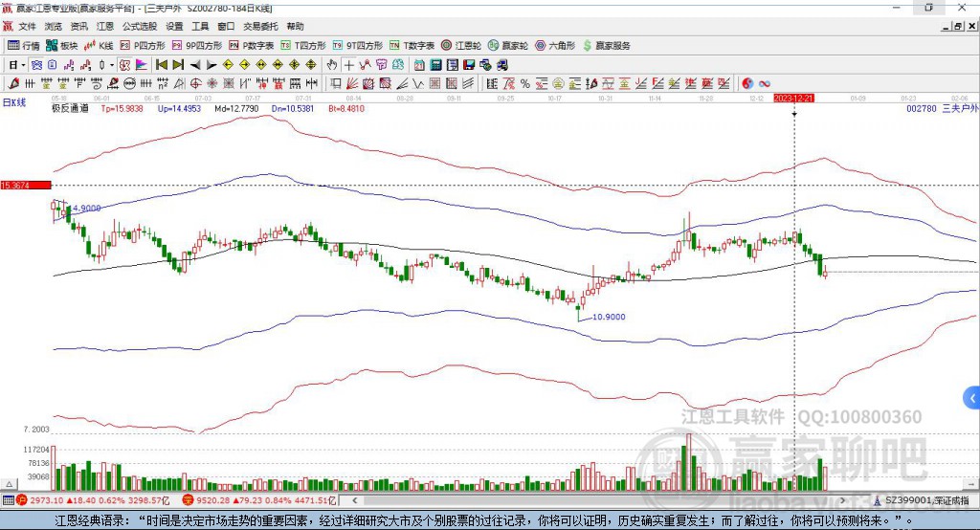The width and height of the screenshot is (980, 530).
Task: Open the calendar icon numbered 21
Action: (419, 65)
